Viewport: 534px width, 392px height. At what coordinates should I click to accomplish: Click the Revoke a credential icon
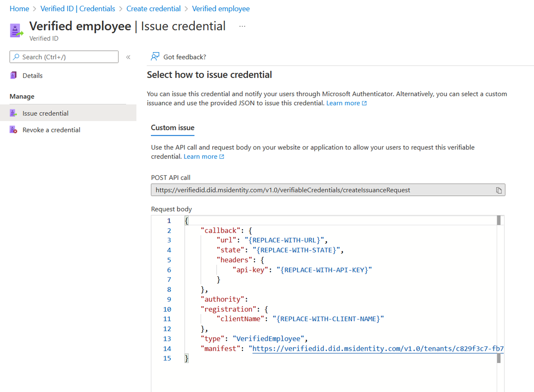[14, 130]
